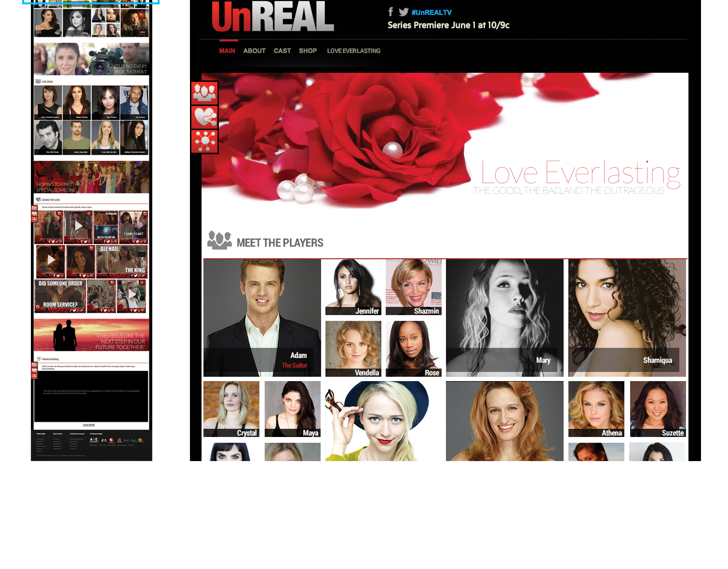This screenshot has width=728, height=569.
Task: Open Vendella's player photo
Action: tap(353, 349)
